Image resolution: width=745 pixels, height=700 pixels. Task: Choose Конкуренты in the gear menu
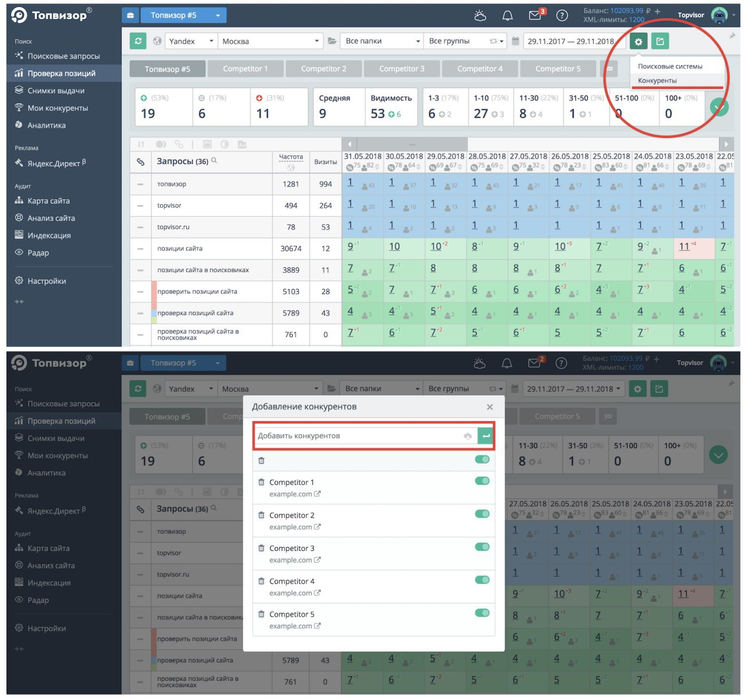(x=657, y=80)
